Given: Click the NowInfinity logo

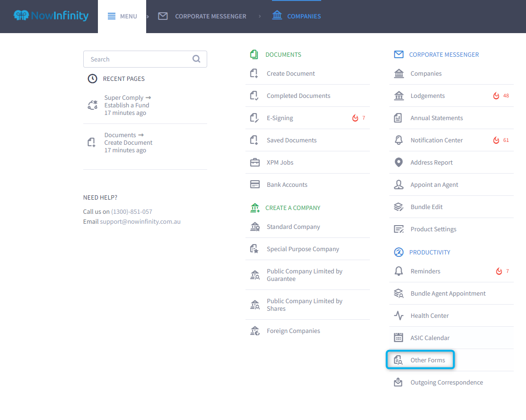Looking at the screenshot, I should click(x=51, y=16).
